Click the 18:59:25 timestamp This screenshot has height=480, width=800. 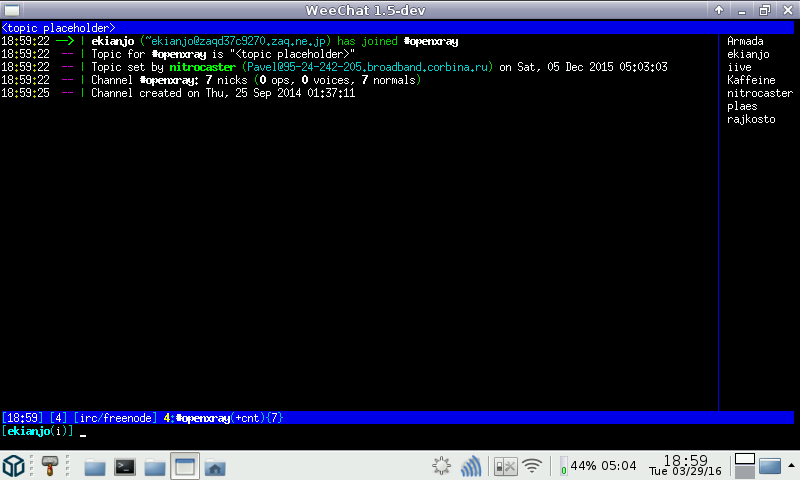(x=26, y=93)
